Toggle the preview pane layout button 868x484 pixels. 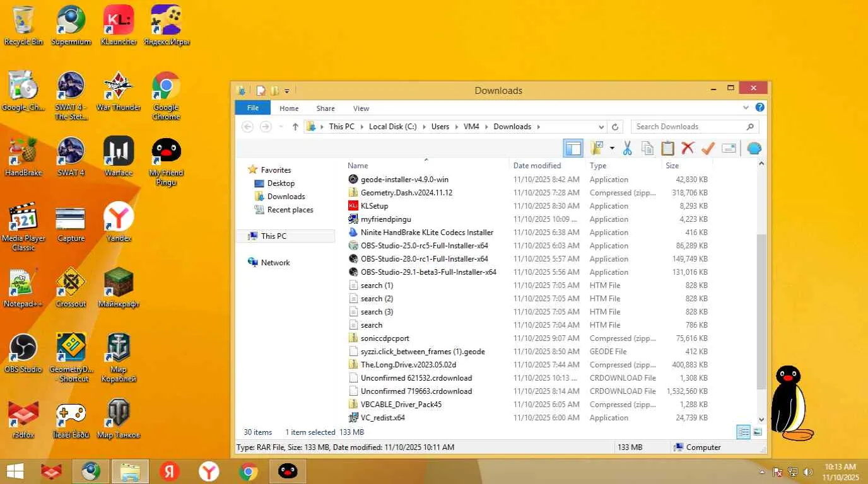point(573,148)
